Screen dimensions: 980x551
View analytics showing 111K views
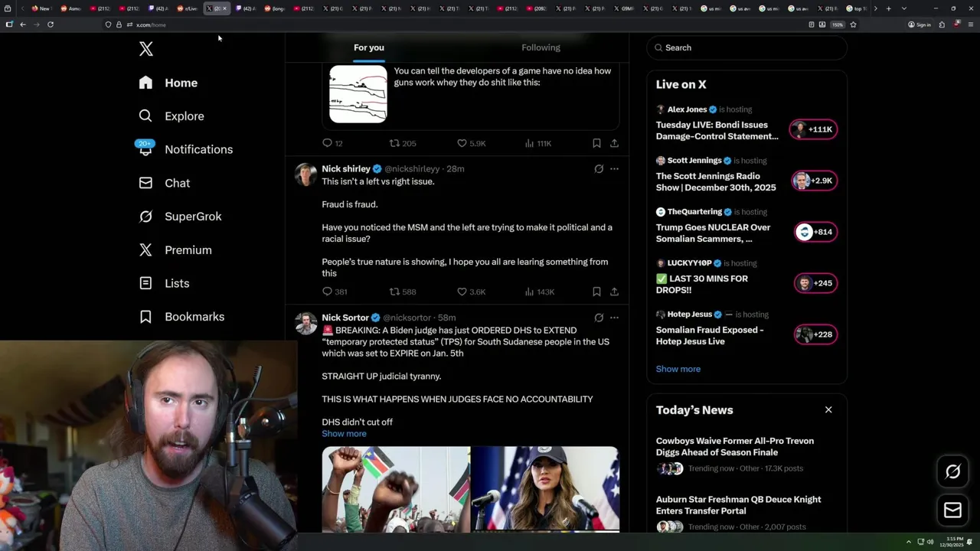coord(537,143)
